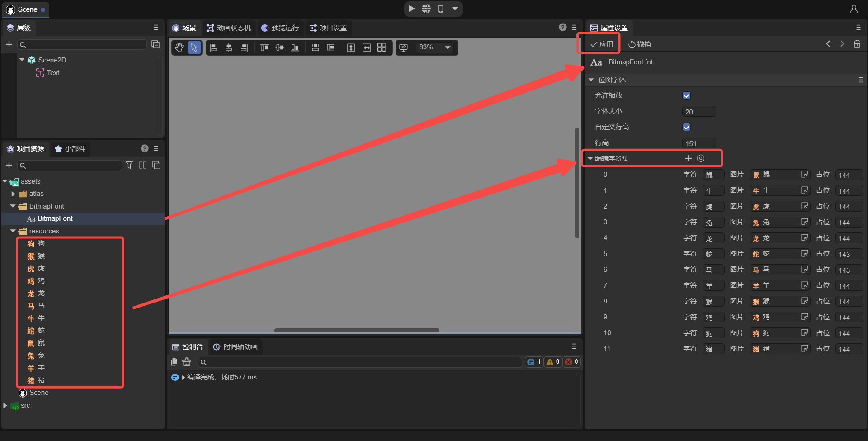Image resolution: width=868 pixels, height=441 pixels.
Task: Clear the console with trash icon
Action: point(187,362)
